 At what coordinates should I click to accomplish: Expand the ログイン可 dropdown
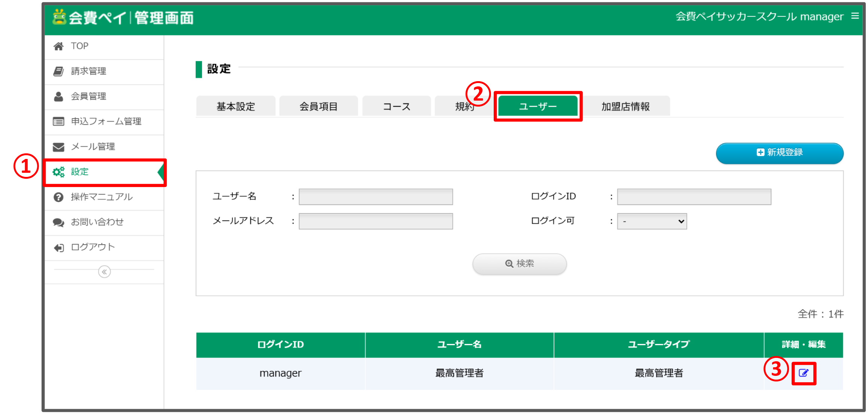point(652,221)
